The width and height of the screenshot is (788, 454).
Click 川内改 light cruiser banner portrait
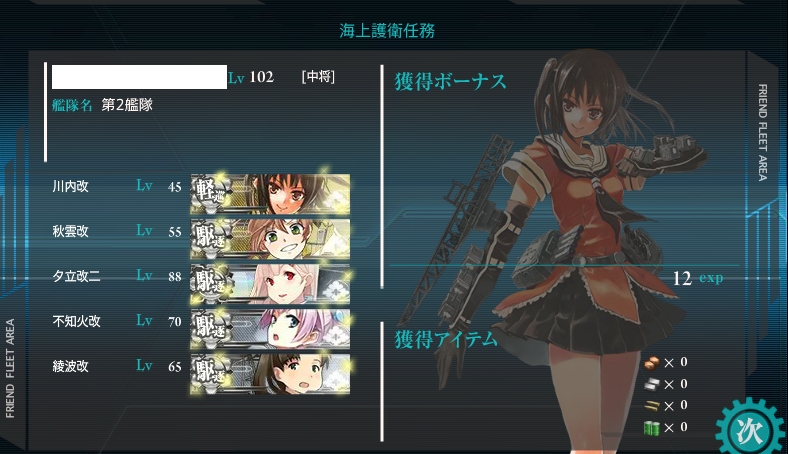(270, 194)
